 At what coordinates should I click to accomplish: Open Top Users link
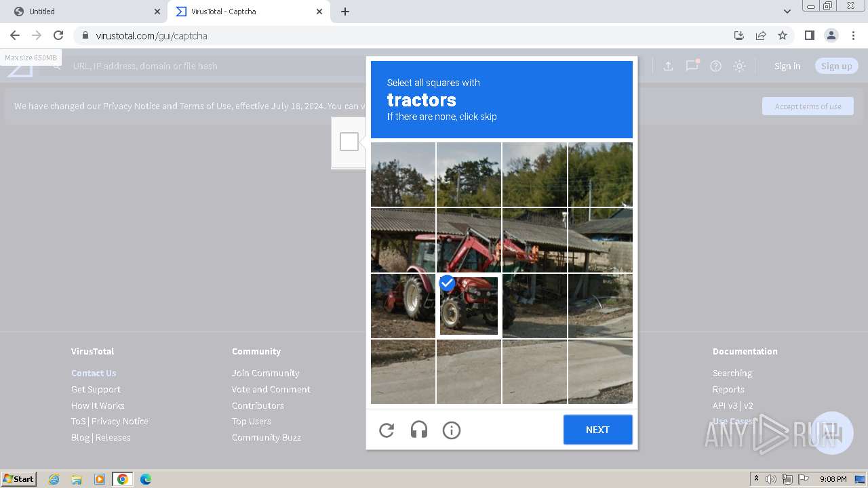click(x=251, y=421)
